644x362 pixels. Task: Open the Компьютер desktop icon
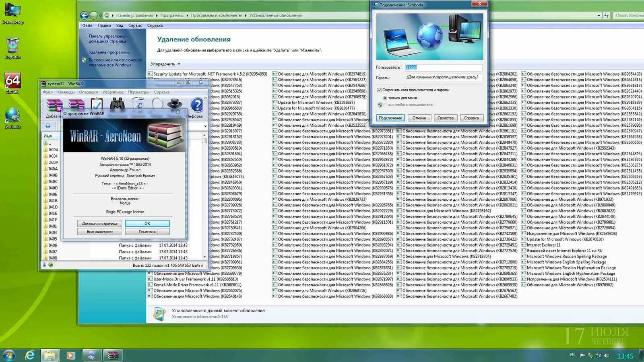pyautogui.click(x=12, y=13)
